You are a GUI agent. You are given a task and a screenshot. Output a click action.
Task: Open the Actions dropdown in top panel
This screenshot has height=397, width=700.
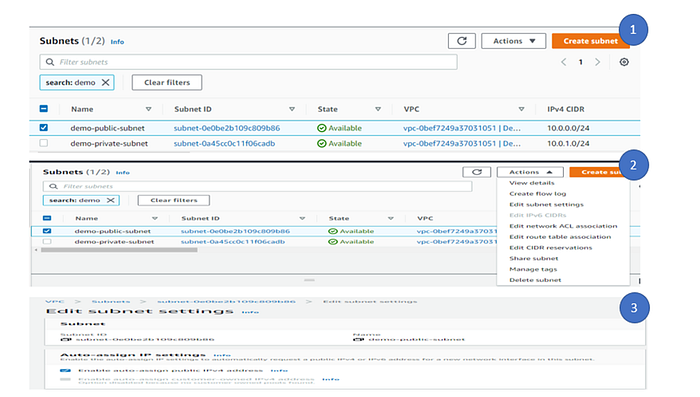click(513, 41)
